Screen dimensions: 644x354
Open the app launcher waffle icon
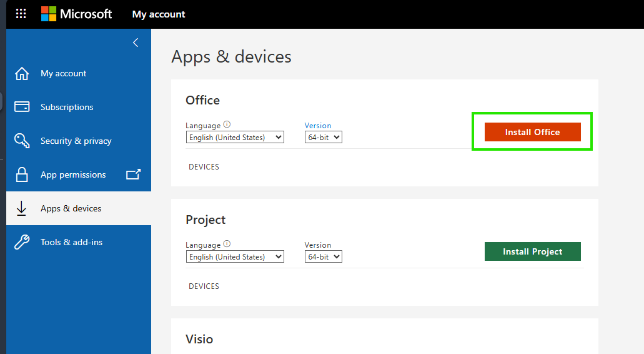tap(21, 14)
